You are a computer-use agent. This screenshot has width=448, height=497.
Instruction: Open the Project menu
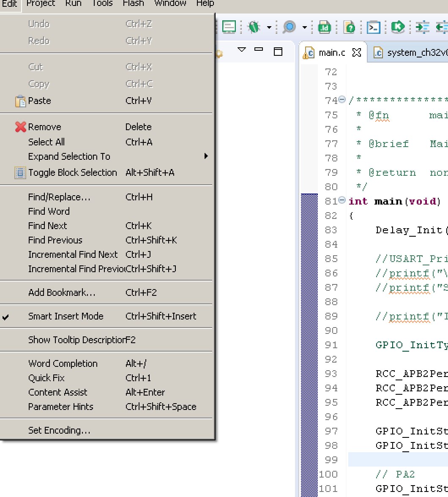[41, 3]
